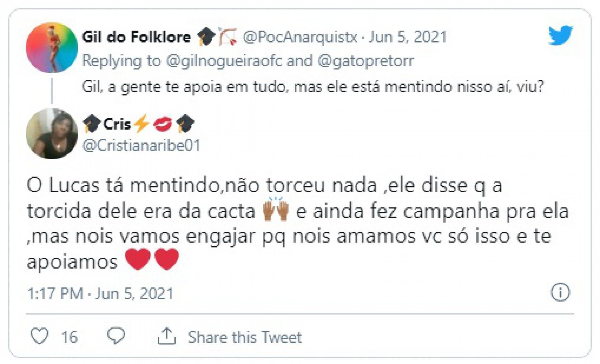Click the parent tweet date Jun 5, 2021

point(408,37)
